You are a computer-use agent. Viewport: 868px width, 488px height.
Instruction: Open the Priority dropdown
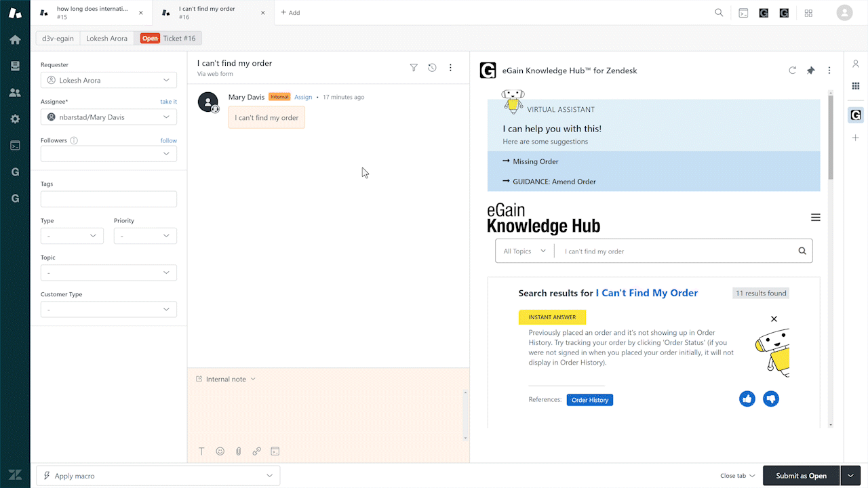[x=145, y=236]
